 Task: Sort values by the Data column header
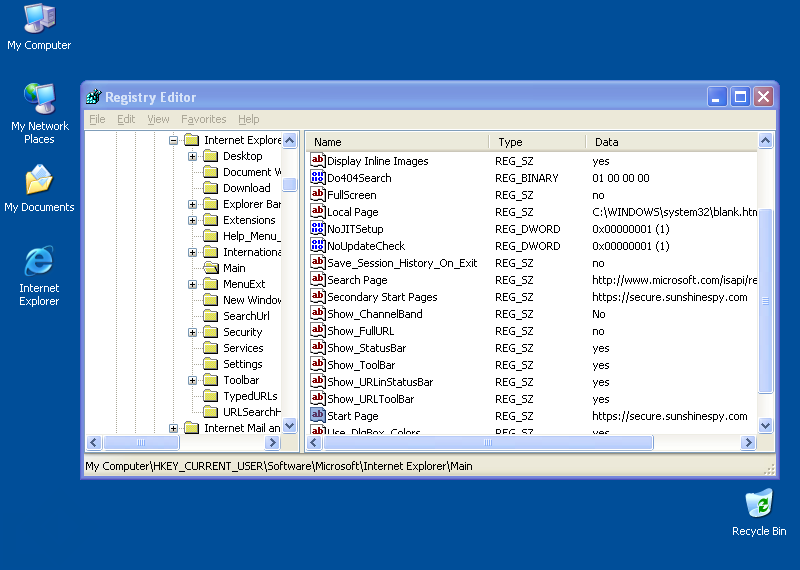(x=672, y=142)
